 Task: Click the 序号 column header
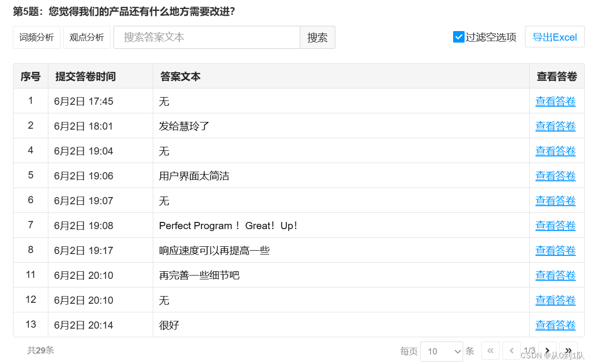31,77
